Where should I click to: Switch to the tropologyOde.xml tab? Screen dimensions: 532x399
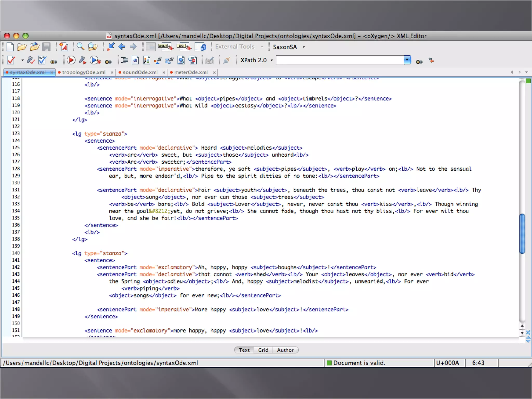tap(83, 72)
